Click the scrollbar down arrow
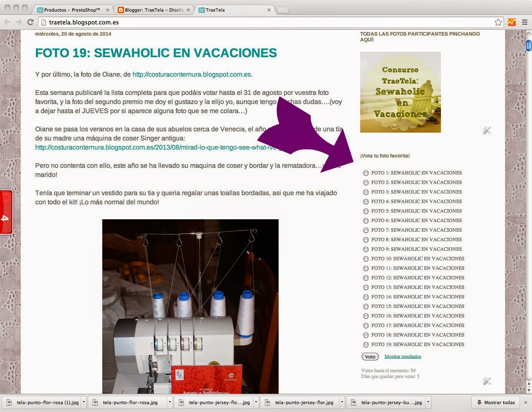Viewport: 532px width, 412px height. (x=529, y=390)
